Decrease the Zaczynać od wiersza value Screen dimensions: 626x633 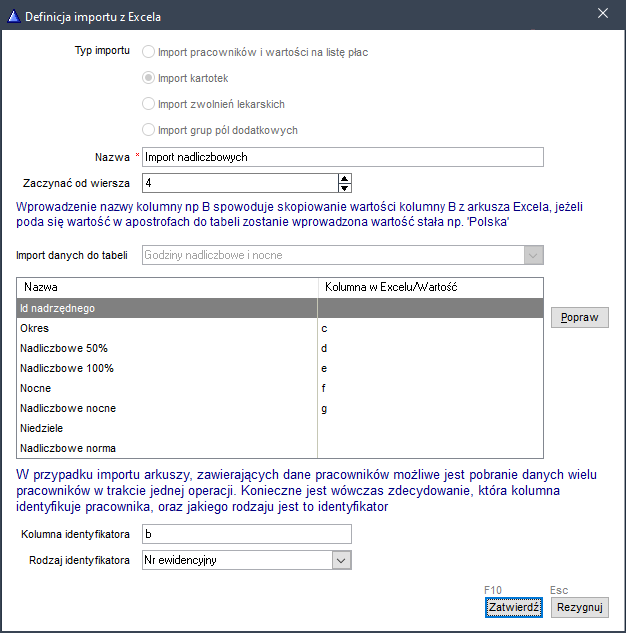pos(345,188)
